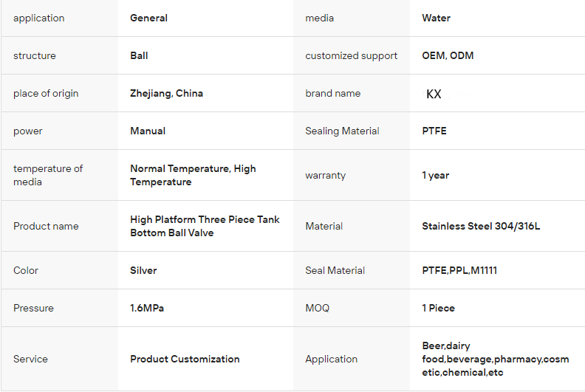The image size is (585, 392).
Task: Click 'Normal Temperature, High Temperature' text
Action: 193,175
